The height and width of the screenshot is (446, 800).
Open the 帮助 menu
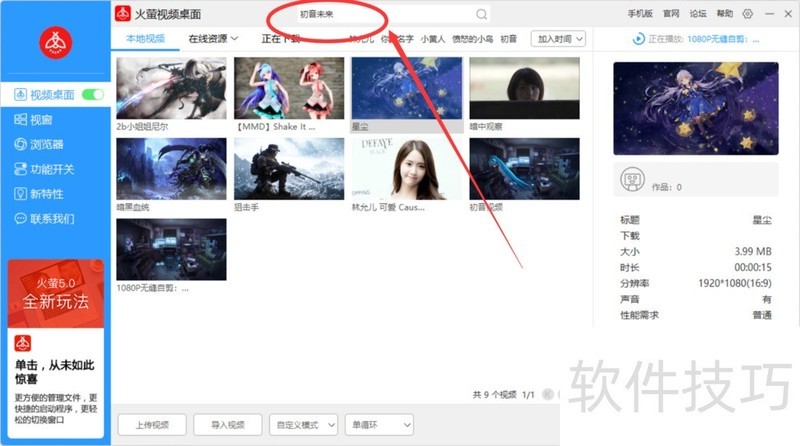[x=725, y=14]
